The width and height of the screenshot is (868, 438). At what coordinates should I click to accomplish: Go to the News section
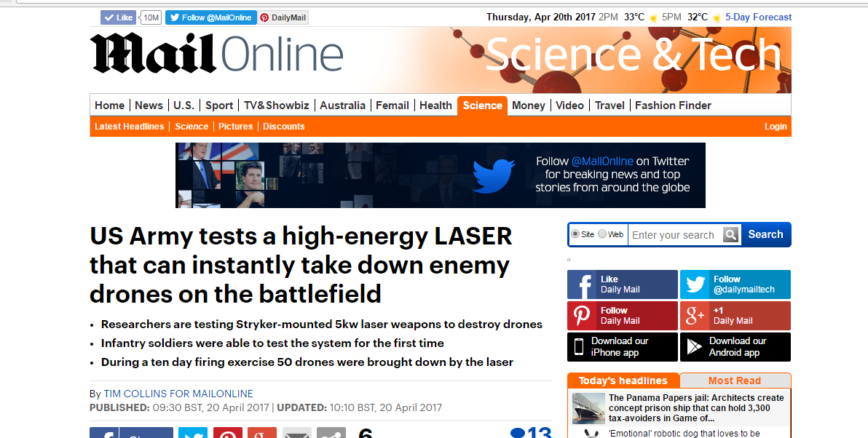[x=149, y=105]
